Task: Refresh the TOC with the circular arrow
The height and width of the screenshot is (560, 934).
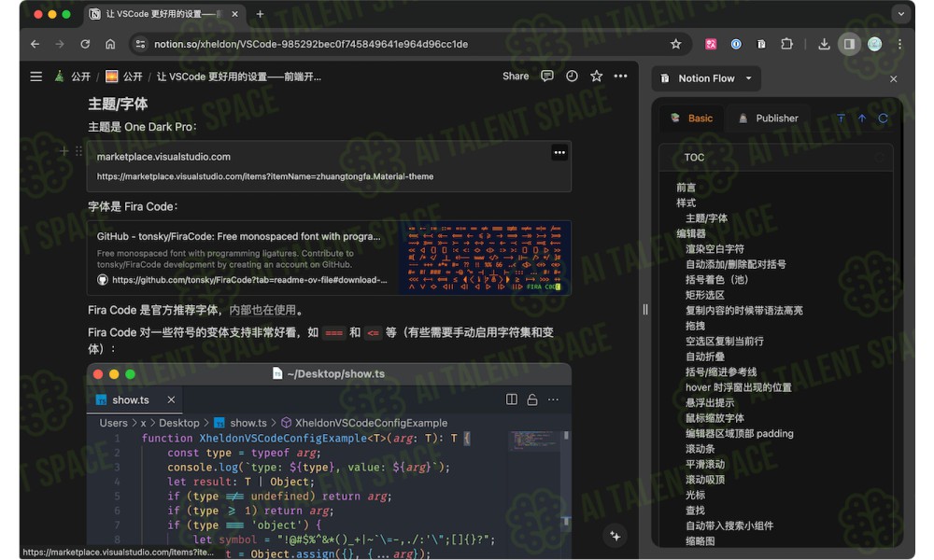Action: [x=883, y=119]
